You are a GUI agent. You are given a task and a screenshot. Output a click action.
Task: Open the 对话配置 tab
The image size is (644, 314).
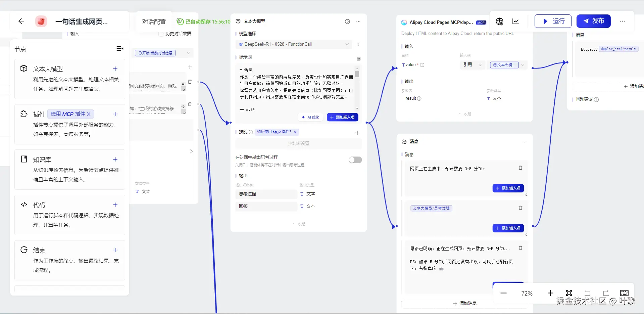tap(154, 21)
